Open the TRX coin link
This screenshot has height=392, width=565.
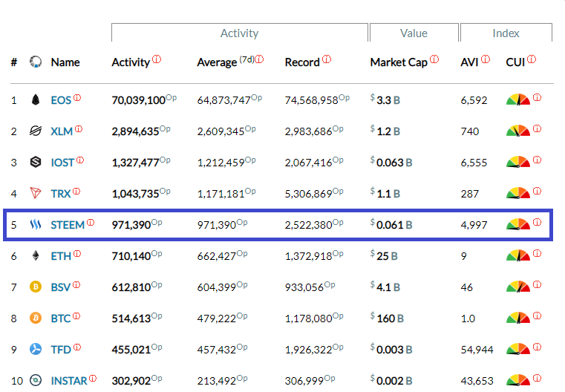61,194
